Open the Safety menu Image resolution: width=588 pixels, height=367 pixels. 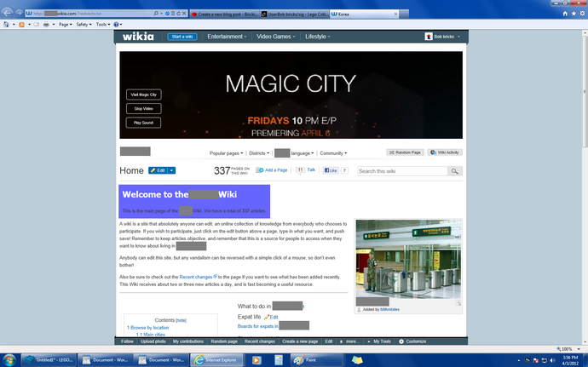tap(84, 25)
